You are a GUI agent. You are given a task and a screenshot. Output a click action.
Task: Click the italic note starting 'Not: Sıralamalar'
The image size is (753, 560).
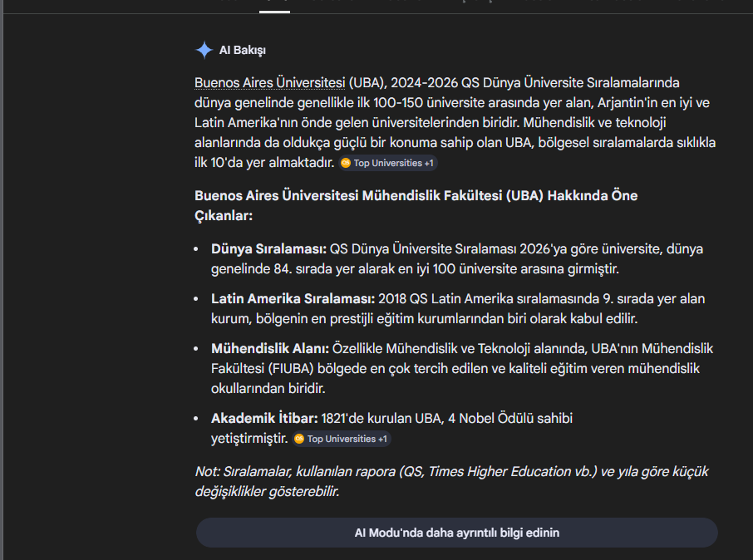451,481
